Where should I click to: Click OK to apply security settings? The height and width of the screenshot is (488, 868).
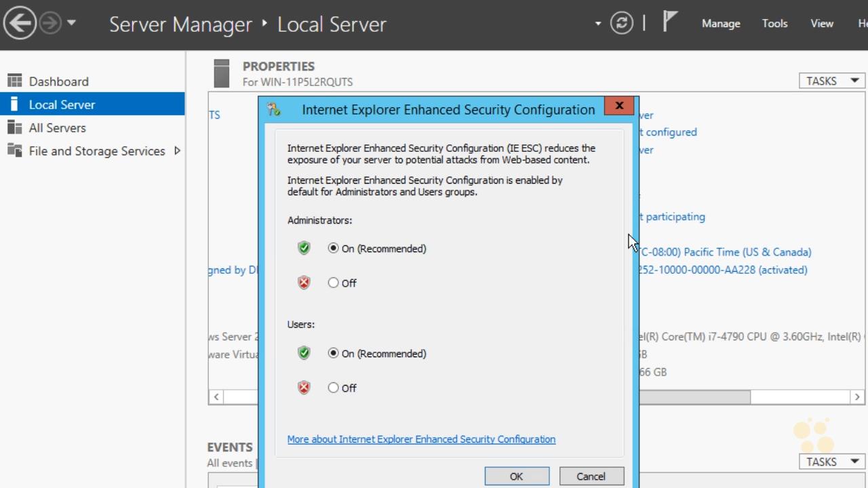click(x=516, y=476)
